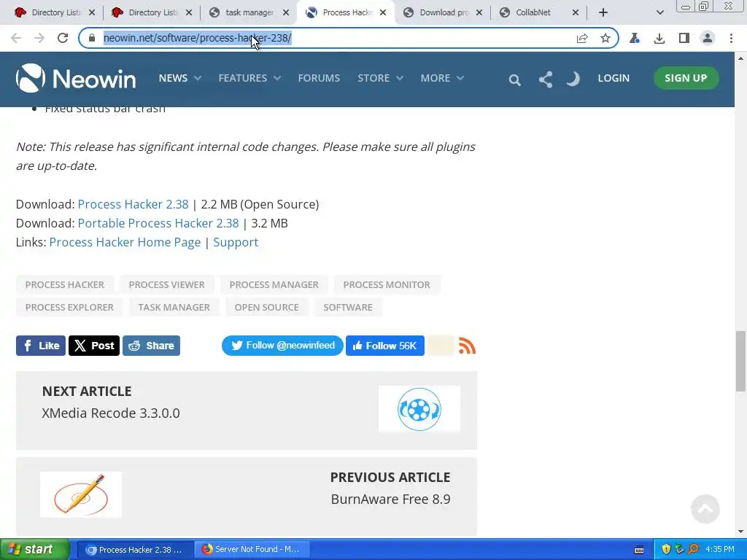Click the back-to-top arrow circle
This screenshot has width=747, height=560.
[x=705, y=509]
